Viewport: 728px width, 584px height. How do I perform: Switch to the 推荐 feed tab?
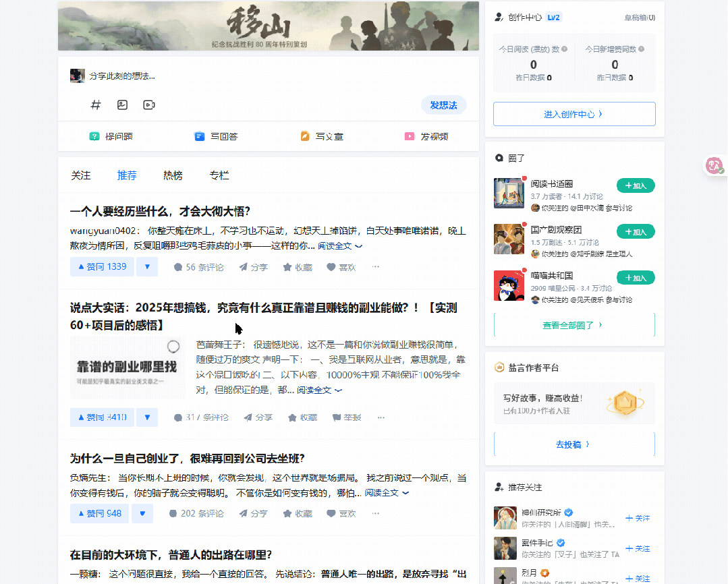click(x=127, y=175)
